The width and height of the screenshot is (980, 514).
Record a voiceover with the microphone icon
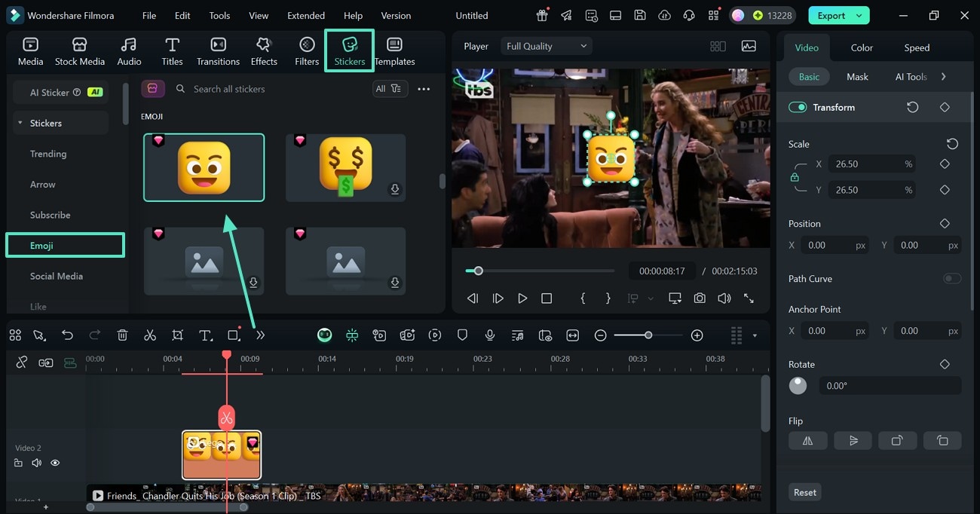[489, 335]
